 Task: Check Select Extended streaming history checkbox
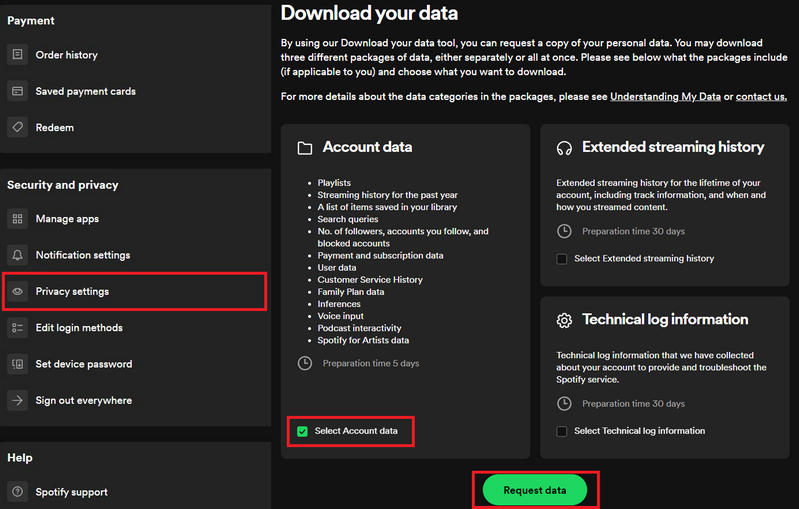point(562,259)
